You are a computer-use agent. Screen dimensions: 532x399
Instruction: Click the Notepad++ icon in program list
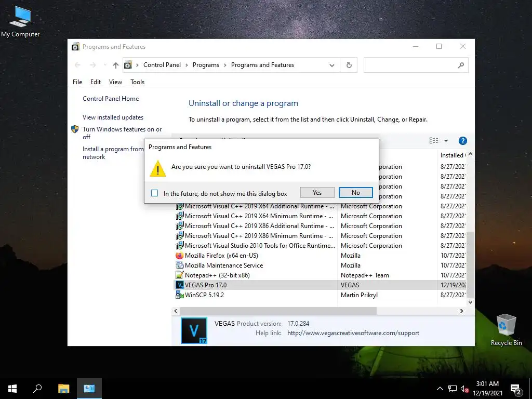click(x=179, y=275)
